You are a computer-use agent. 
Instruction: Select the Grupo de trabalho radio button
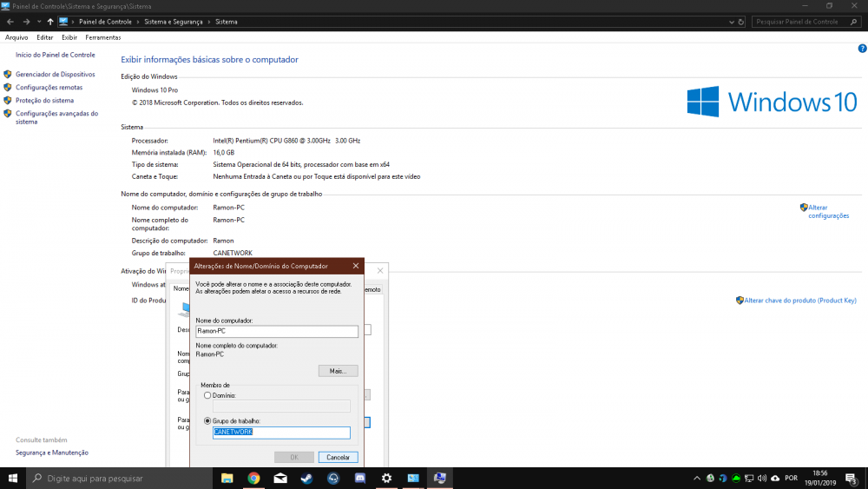(x=207, y=421)
